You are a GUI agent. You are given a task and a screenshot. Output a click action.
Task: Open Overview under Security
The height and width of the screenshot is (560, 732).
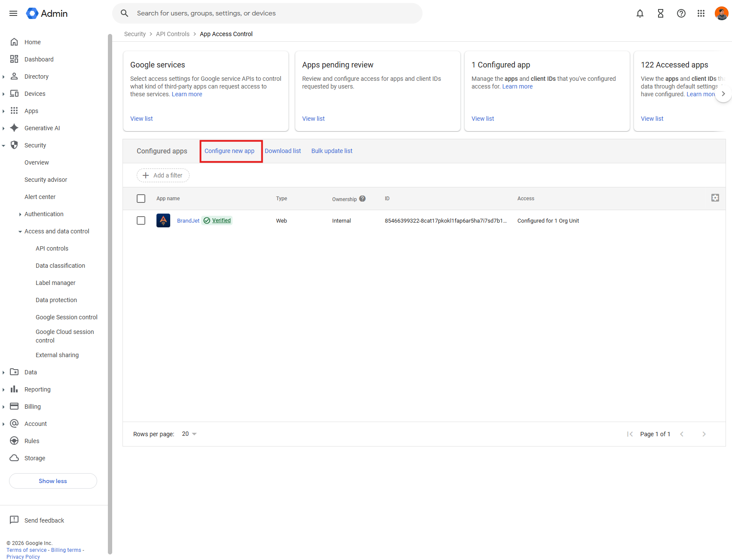(x=37, y=162)
